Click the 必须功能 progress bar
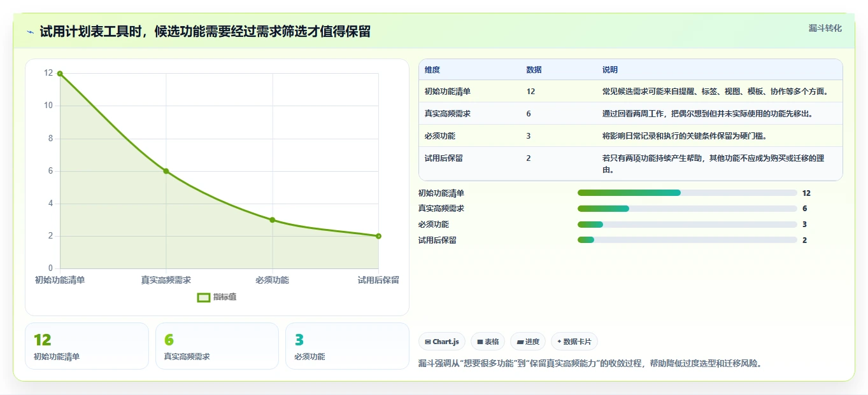Viewport: 868px width, 395px height. click(687, 225)
